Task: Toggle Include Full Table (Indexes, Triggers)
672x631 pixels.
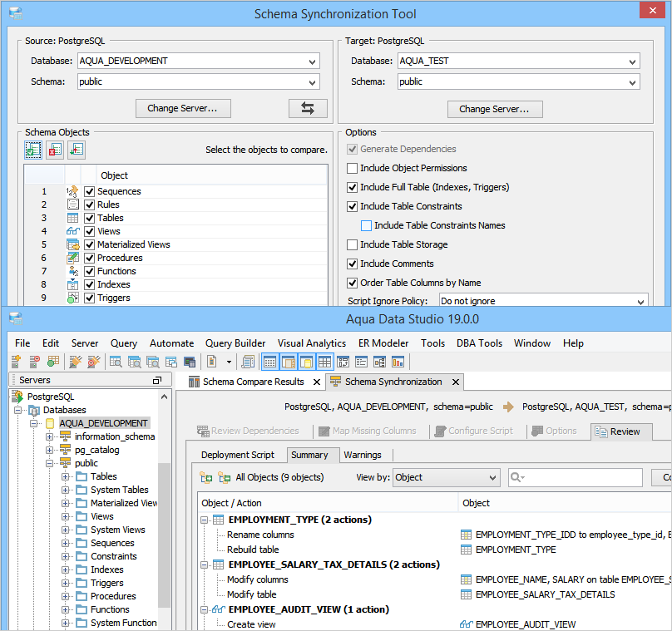Action: pyautogui.click(x=352, y=187)
